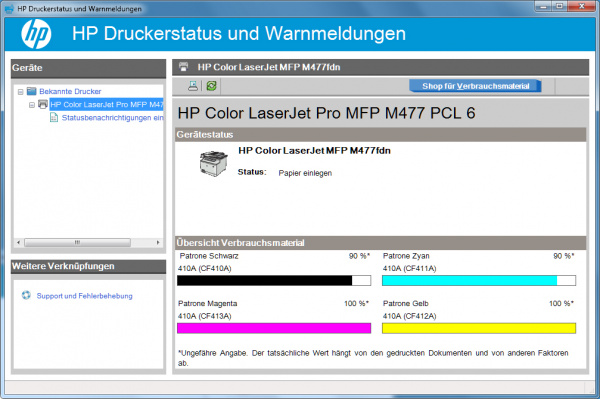This screenshot has width=600, height=399.
Task: Click the HP title bar app icon
Action: (9, 8)
